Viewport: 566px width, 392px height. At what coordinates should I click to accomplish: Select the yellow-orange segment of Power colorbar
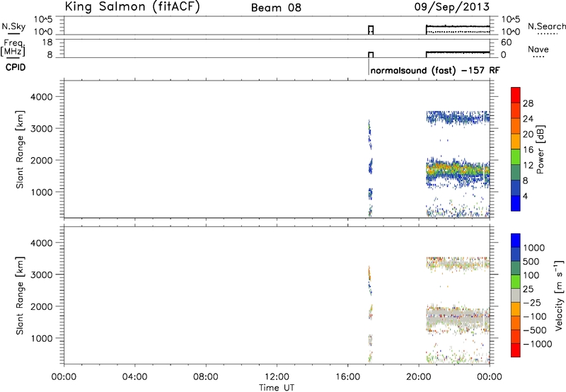(516, 142)
